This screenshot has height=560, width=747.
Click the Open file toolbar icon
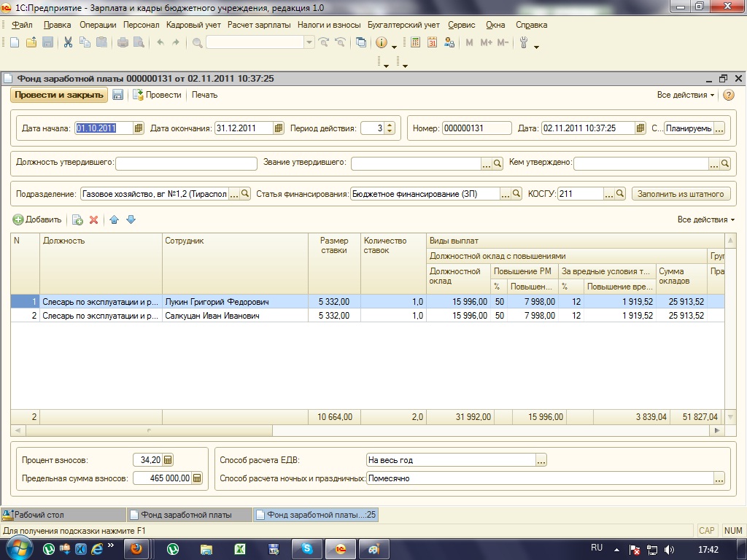[x=31, y=42]
